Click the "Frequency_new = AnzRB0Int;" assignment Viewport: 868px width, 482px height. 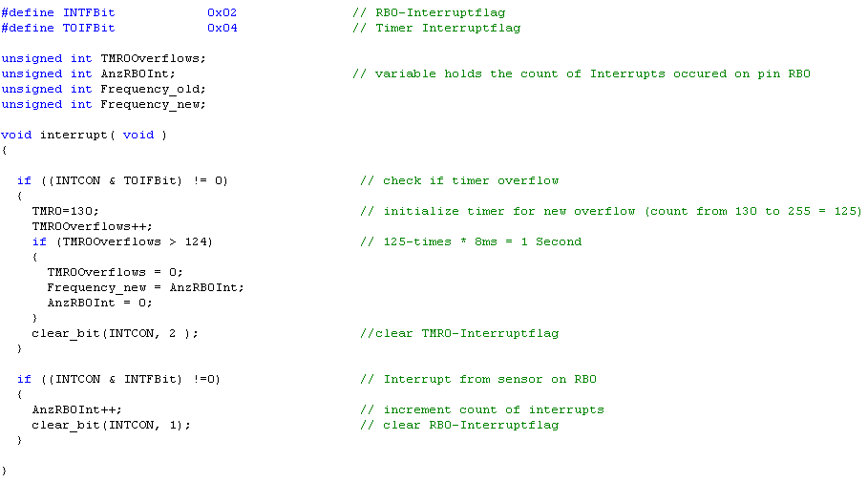click(145, 287)
